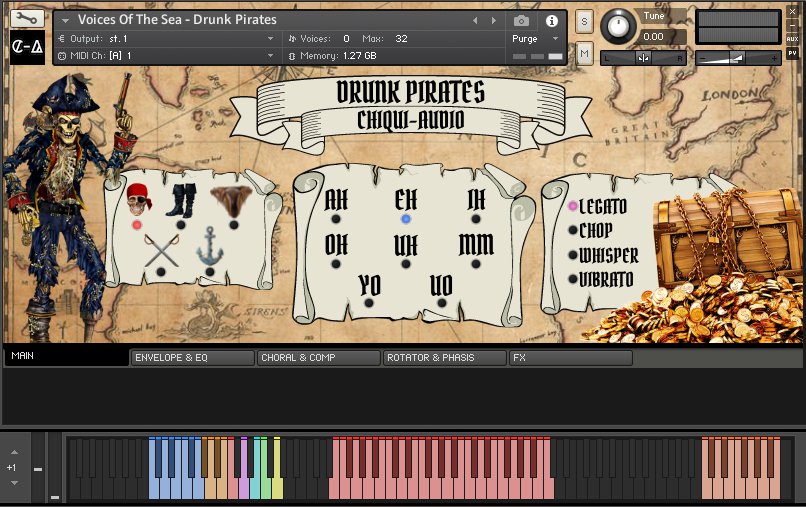
Task: Select the Legato articulation dot
Action: (x=573, y=206)
